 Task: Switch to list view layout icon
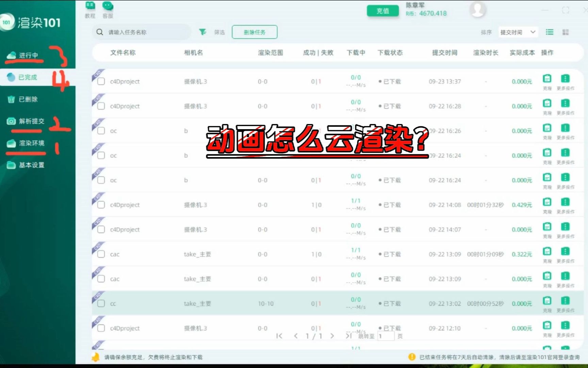tap(549, 32)
